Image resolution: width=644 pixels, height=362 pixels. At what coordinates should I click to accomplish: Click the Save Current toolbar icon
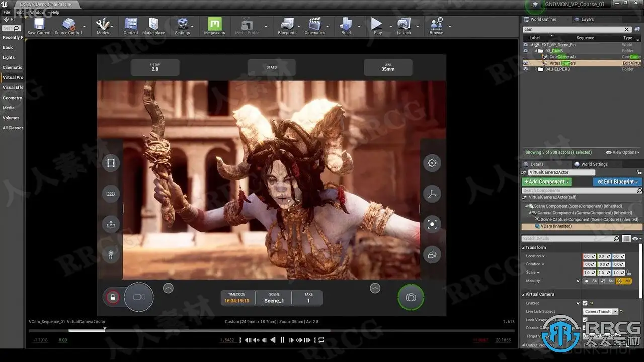pos(39,24)
